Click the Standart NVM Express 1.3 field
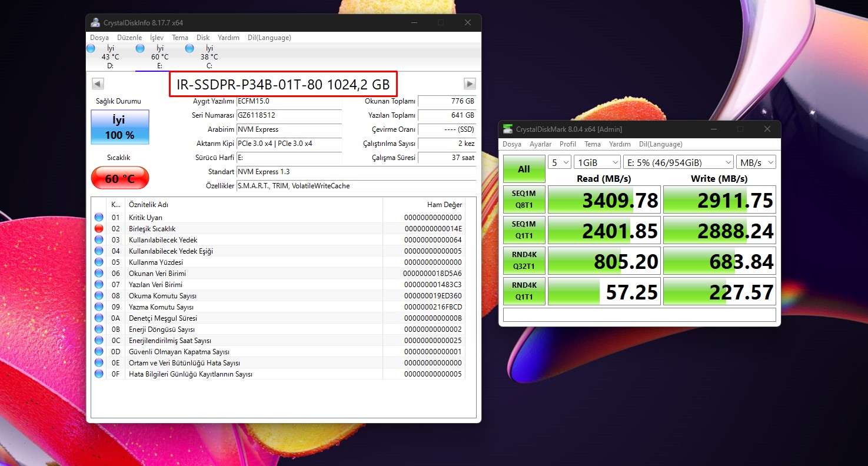Viewport: 868px width, 466px height. pyautogui.click(x=356, y=172)
